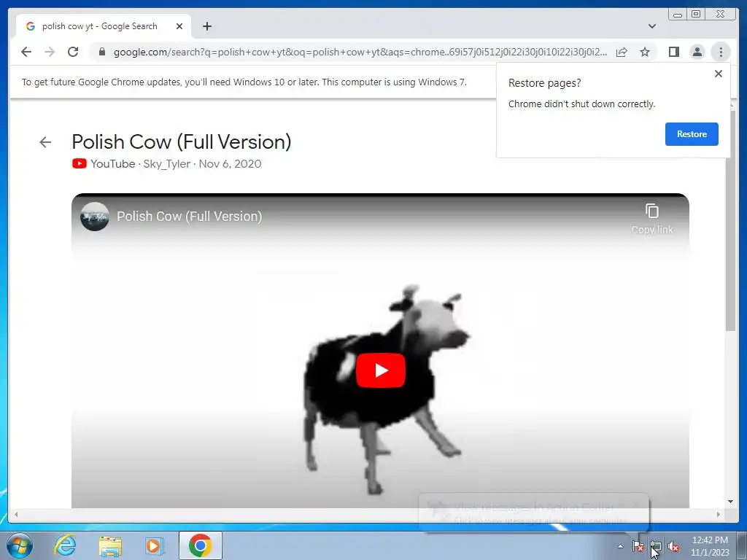The height and width of the screenshot is (560, 747).
Task: Open a new tab
Action: (x=206, y=26)
